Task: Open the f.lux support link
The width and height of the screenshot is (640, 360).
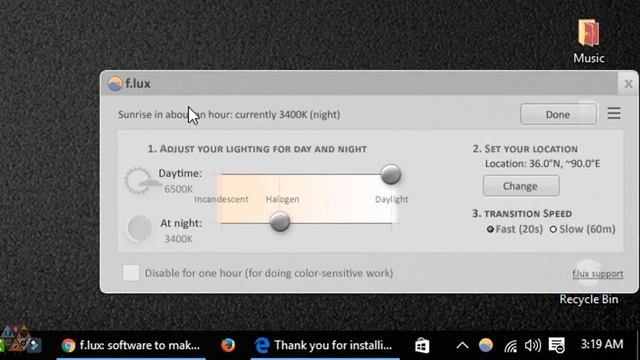Action: (x=598, y=273)
